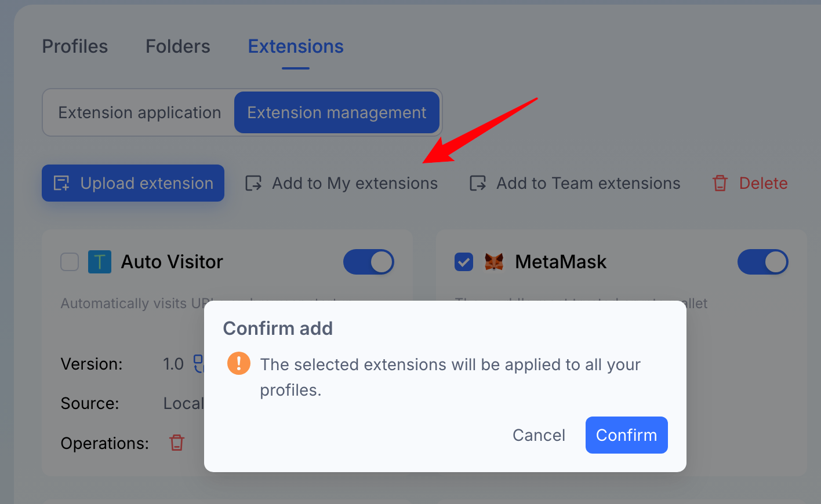Screen dimensions: 821x504
Task: Click the Add to My extensions icon
Action: pos(253,183)
